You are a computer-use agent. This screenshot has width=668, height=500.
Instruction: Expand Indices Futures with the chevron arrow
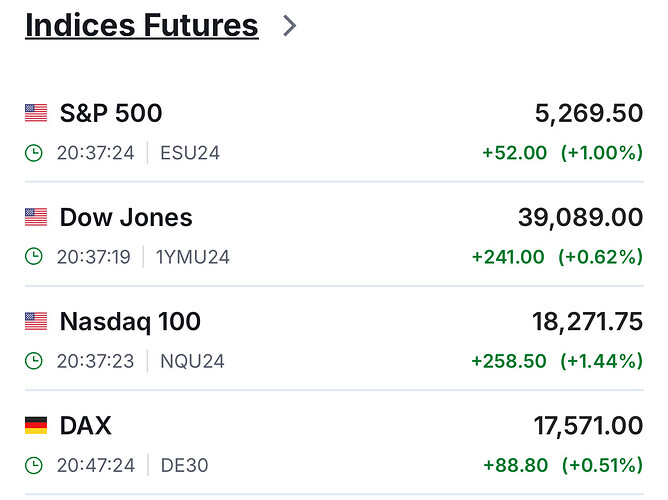pyautogui.click(x=290, y=26)
